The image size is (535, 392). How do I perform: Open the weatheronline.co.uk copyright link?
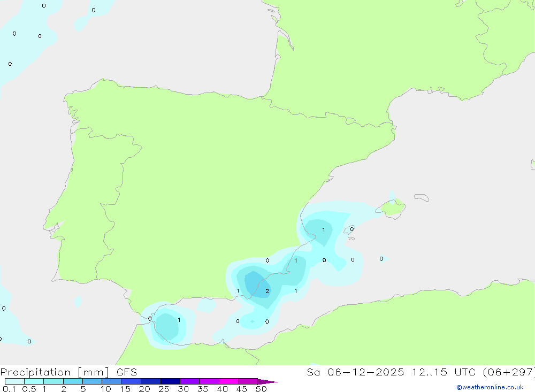click(490, 387)
